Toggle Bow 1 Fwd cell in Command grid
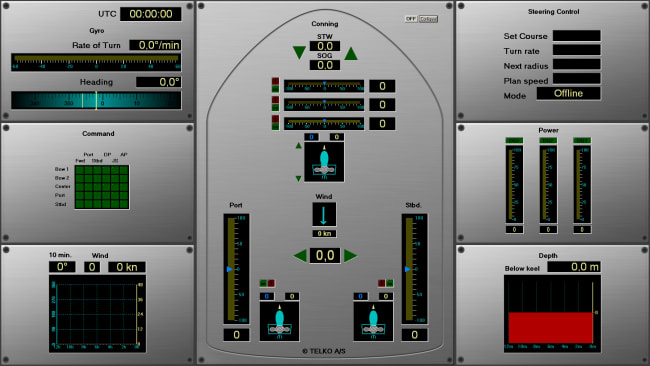The width and height of the screenshot is (650, 366). pyautogui.click(x=80, y=170)
